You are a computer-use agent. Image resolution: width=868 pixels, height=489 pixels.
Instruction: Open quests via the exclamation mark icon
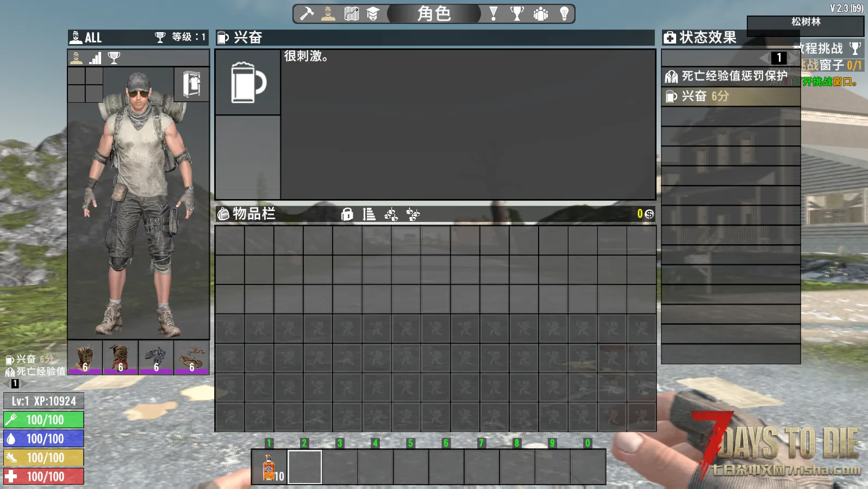coord(494,14)
